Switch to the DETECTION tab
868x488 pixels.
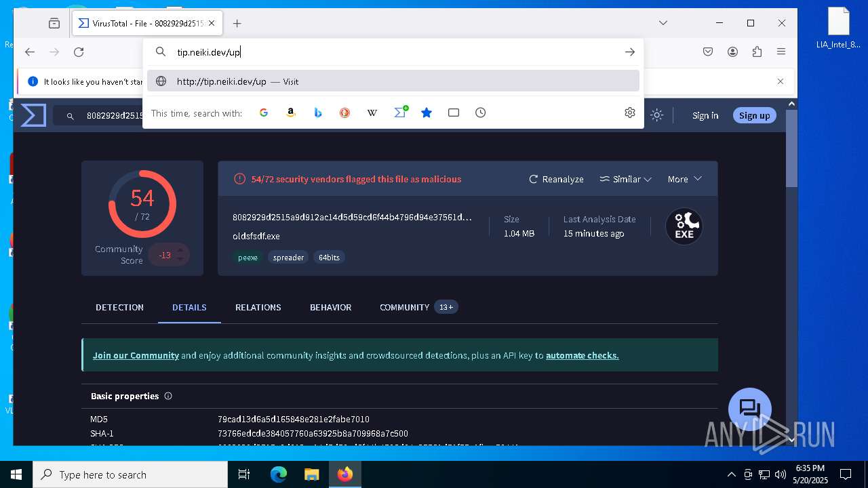119,307
